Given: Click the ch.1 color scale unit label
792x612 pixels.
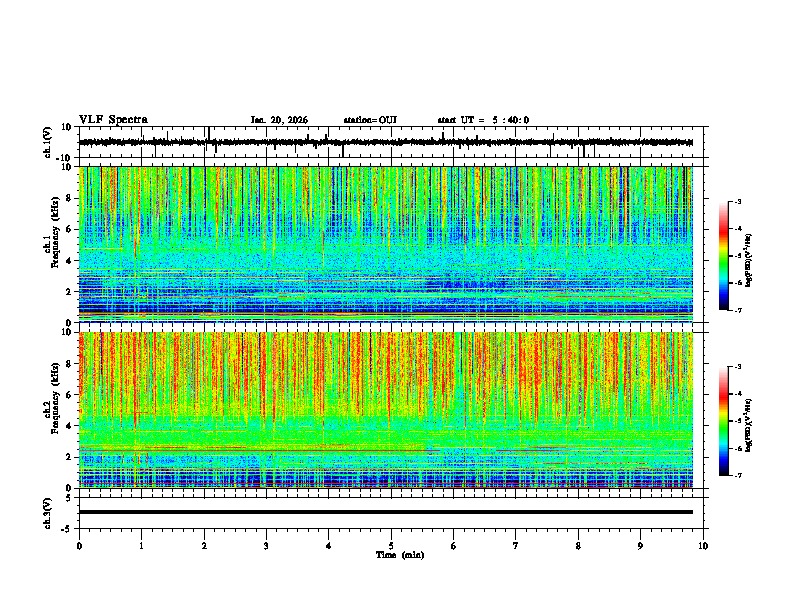Looking at the screenshot, I should (748, 260).
